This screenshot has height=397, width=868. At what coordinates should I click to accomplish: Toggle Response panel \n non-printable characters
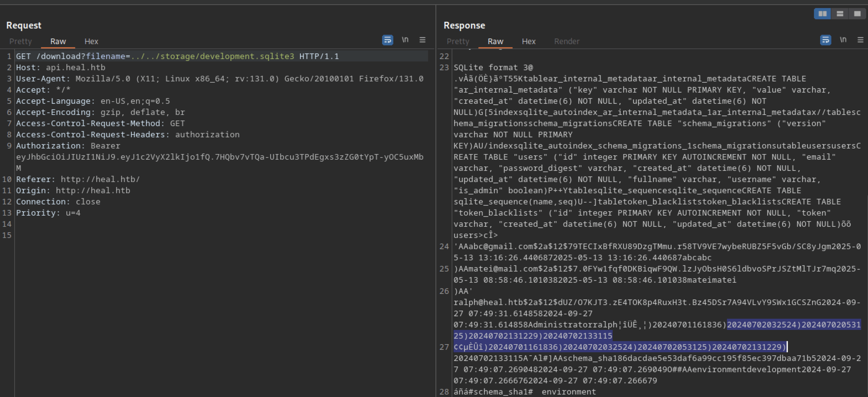point(843,40)
